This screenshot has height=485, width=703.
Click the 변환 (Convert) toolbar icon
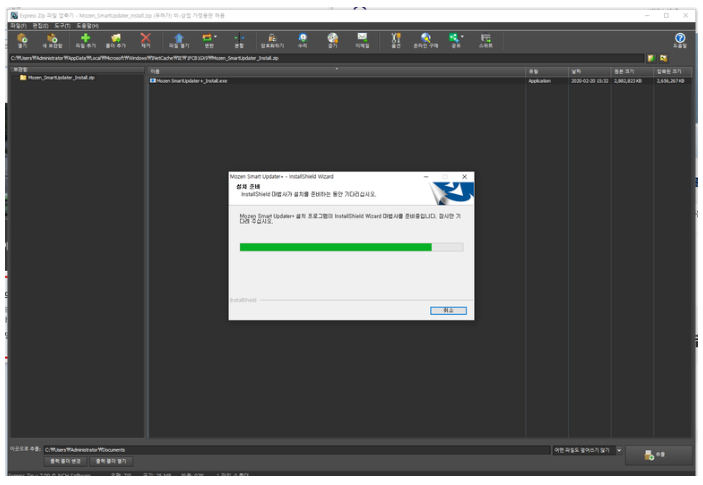tap(207, 40)
